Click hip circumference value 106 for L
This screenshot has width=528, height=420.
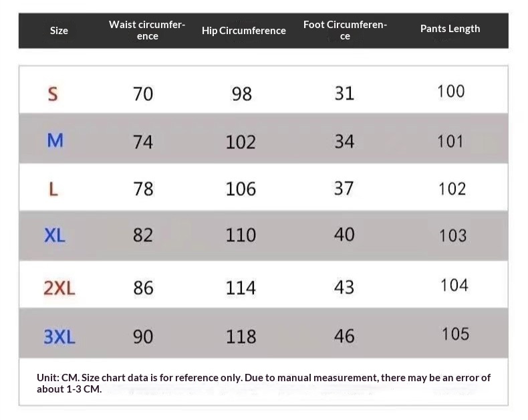241,189
